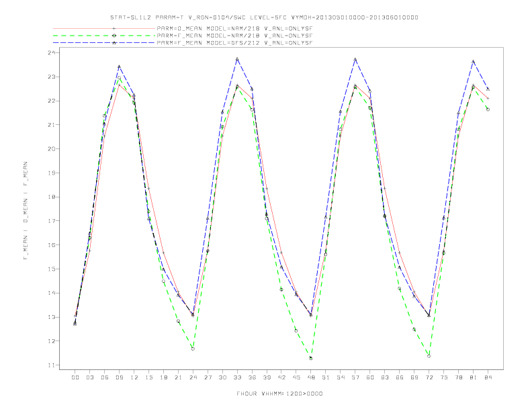Click y-axis tick label 13
This screenshot has width=532, height=411.
click(51, 317)
